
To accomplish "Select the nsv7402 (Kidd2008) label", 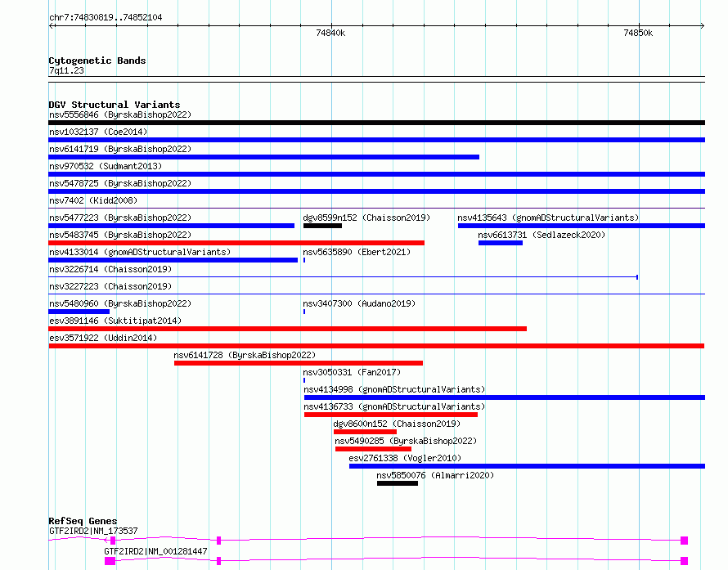I will [x=93, y=200].
